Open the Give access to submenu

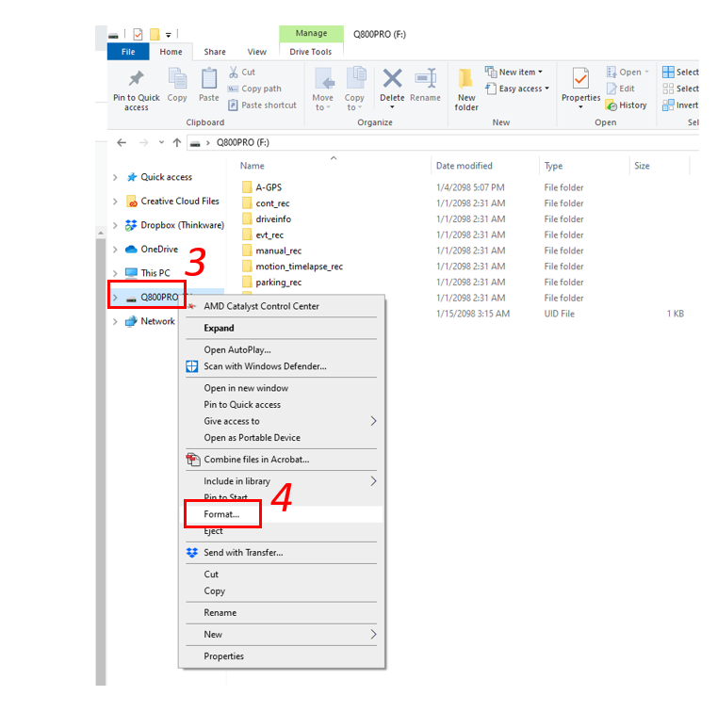(282, 421)
